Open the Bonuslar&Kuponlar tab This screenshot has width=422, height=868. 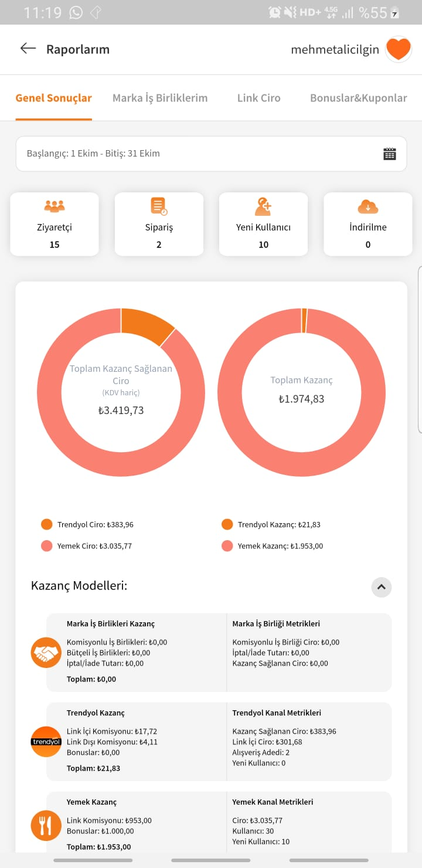pos(358,98)
